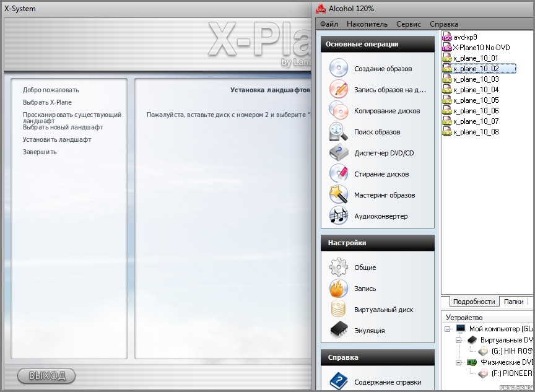Click the Мой компьютер monitor icon
The width and height of the screenshot is (535, 392).
(x=461, y=329)
